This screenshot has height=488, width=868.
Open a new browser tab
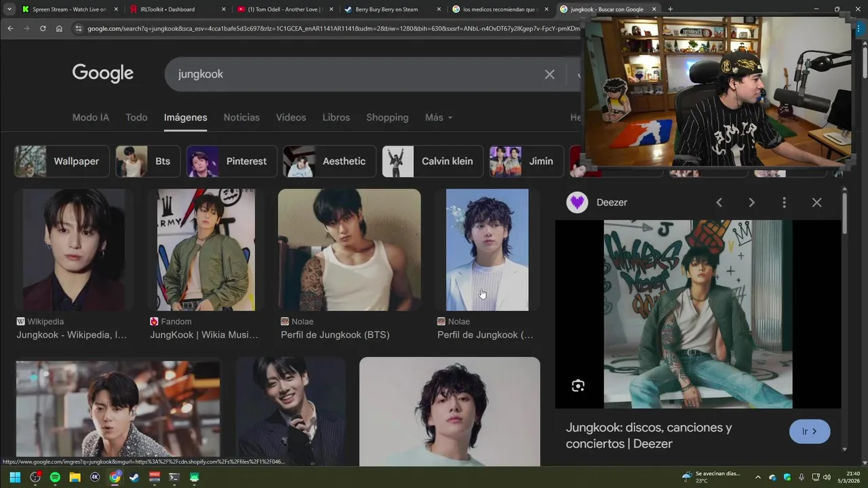670,9
